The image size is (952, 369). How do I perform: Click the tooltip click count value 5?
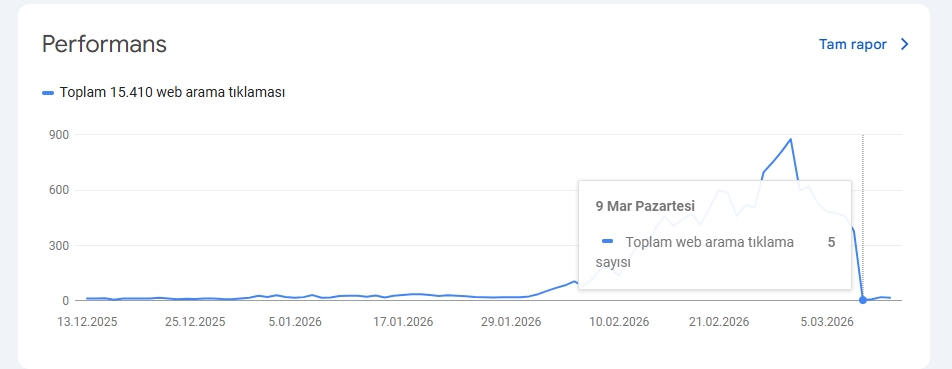pos(831,243)
